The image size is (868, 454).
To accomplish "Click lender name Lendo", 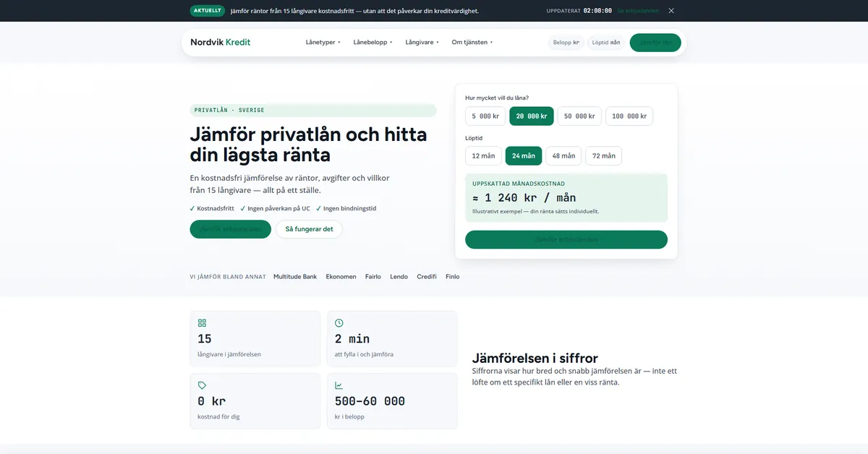I will pos(399,277).
